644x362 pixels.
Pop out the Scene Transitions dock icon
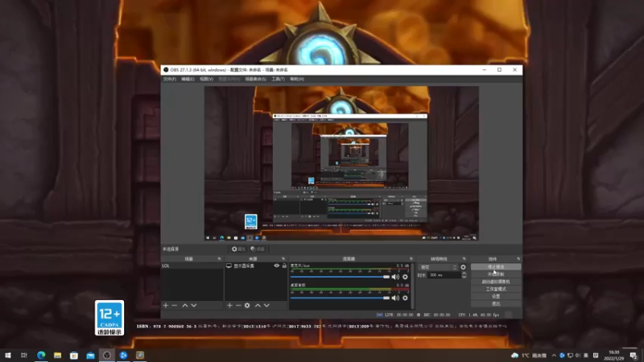coord(464,258)
